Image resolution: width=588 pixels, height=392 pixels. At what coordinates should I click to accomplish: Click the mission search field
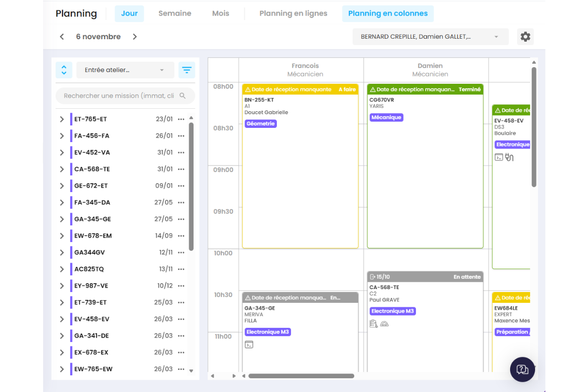tap(125, 96)
